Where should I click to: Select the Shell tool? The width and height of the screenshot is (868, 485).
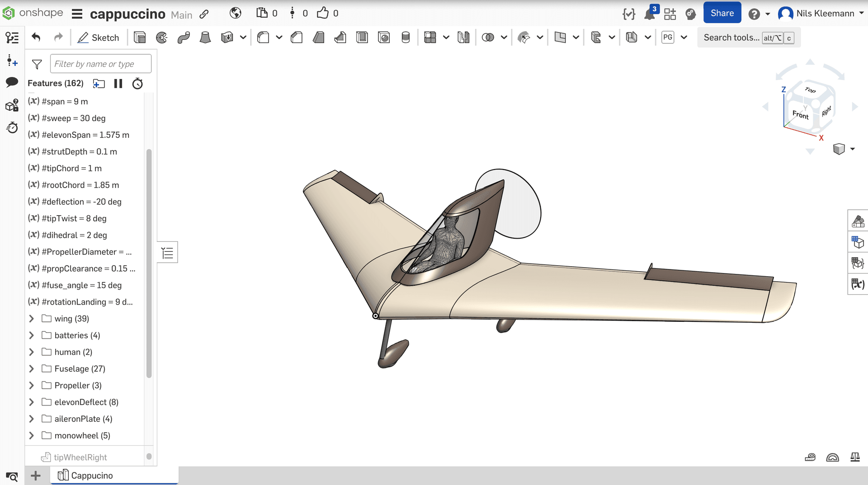[x=362, y=38]
